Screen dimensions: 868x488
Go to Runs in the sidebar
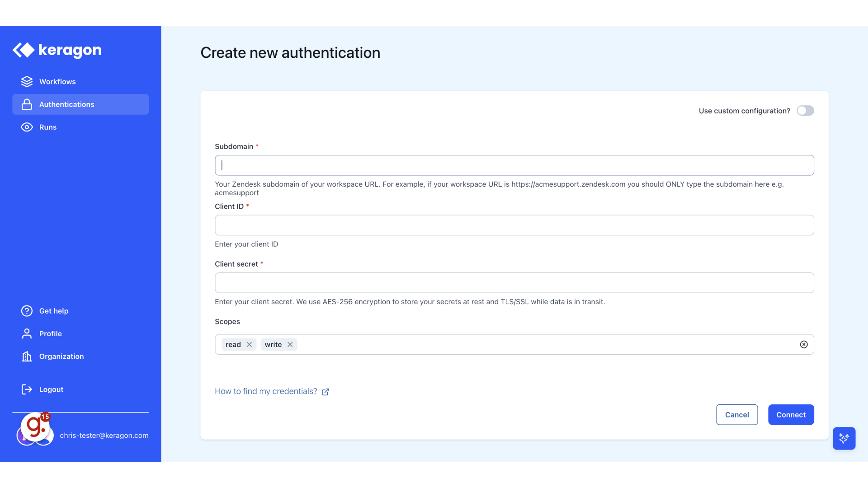[80, 127]
